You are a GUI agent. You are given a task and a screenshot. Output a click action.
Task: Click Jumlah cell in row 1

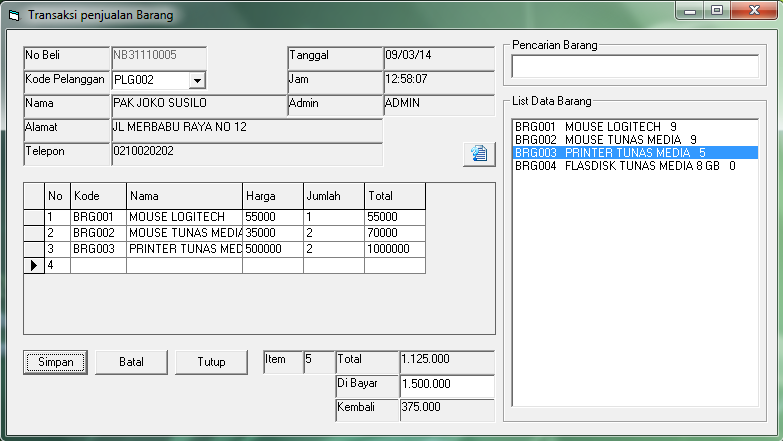tap(334, 217)
